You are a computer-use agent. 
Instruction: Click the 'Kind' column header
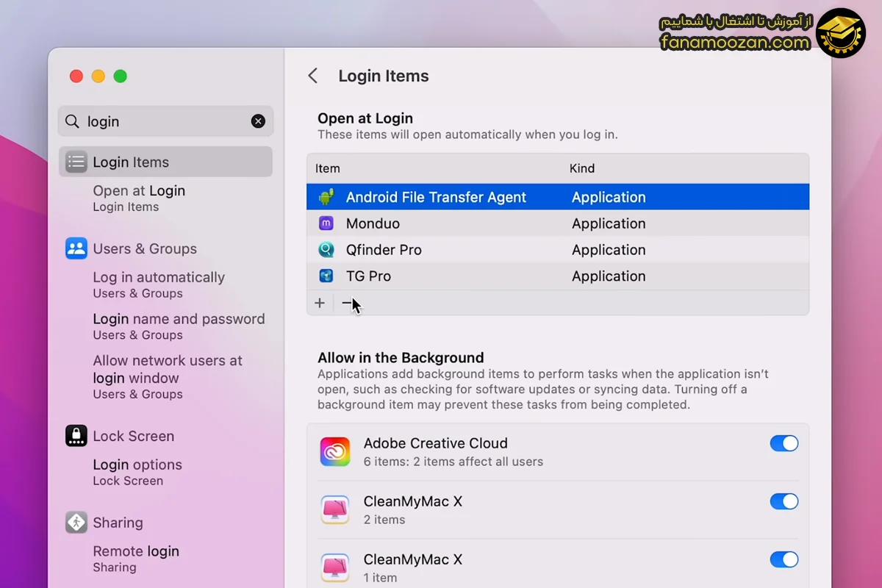[x=582, y=168]
